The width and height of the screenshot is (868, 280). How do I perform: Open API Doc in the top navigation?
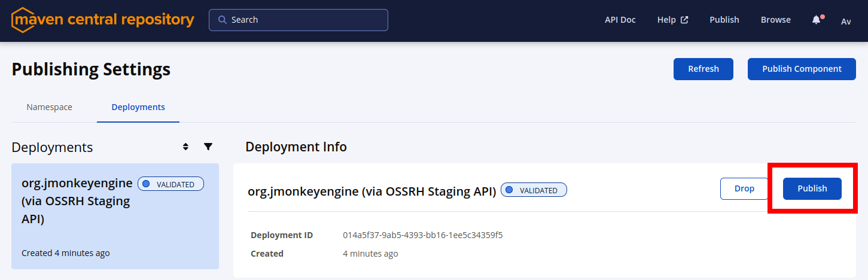pos(620,20)
